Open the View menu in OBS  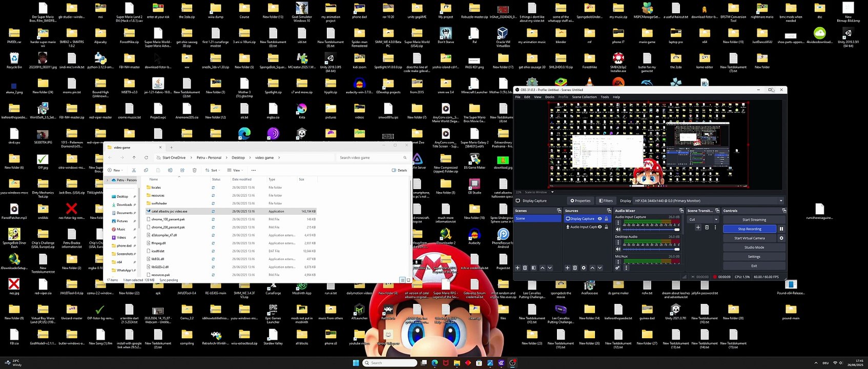(538, 97)
